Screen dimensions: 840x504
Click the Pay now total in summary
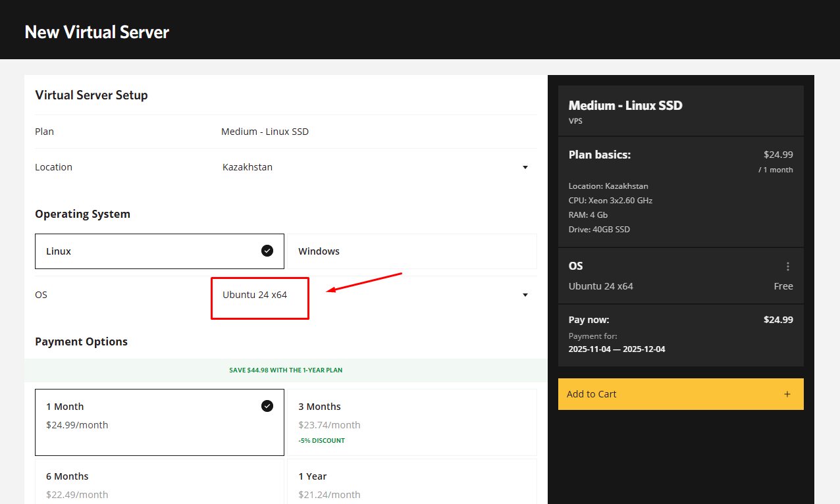(x=777, y=320)
